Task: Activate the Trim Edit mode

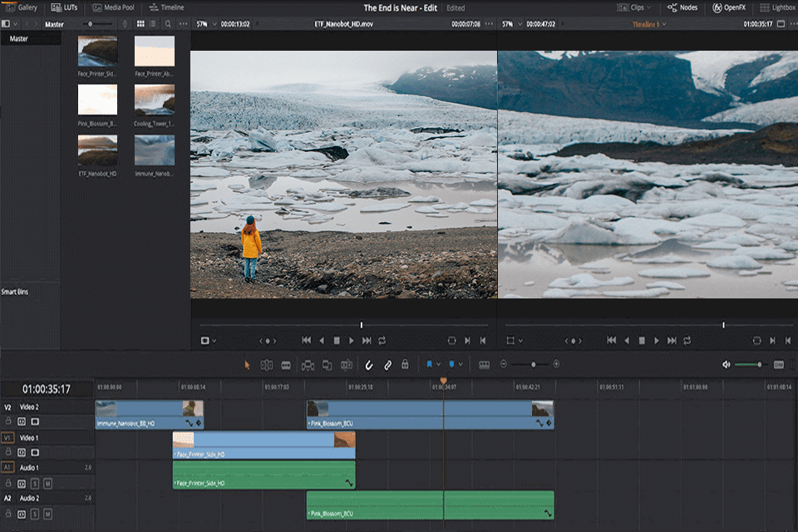Action: pyautogui.click(x=266, y=366)
